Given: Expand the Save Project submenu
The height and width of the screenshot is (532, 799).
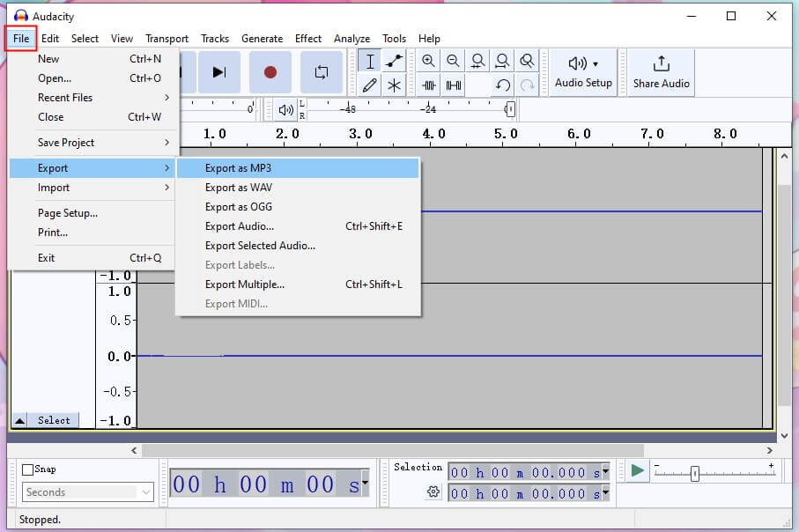Looking at the screenshot, I should 94,142.
